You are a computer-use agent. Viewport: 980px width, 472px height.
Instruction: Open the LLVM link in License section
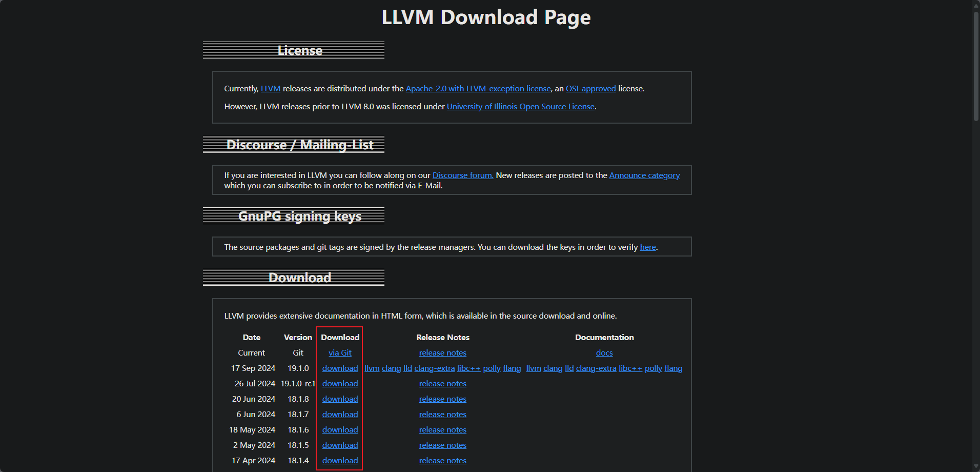[x=271, y=89]
